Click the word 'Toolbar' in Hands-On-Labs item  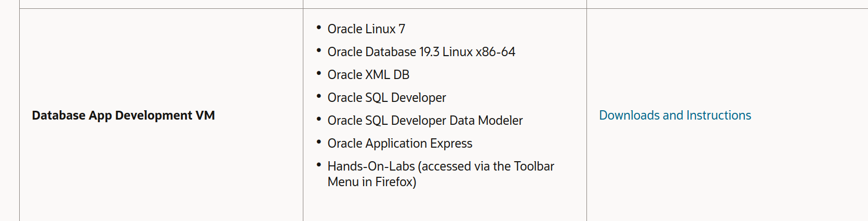point(533,166)
